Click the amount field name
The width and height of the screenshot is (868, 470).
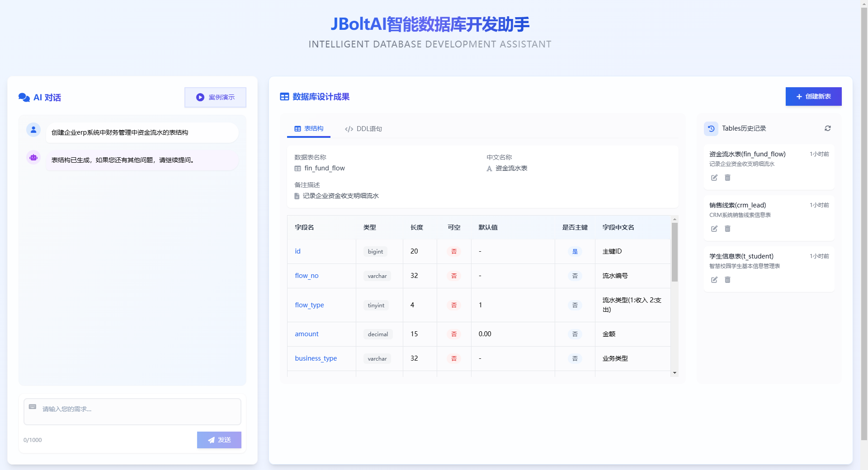pyautogui.click(x=307, y=334)
